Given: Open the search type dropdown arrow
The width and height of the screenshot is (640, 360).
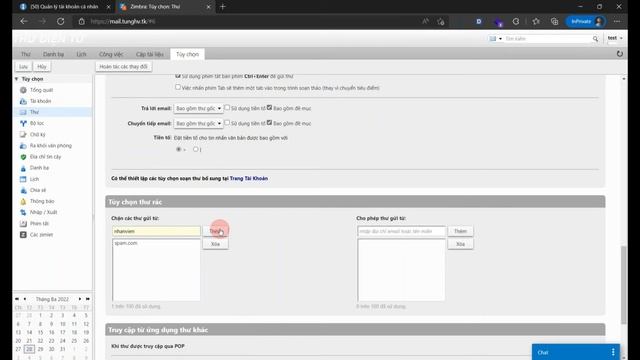Looking at the screenshot, I should click(500, 39).
